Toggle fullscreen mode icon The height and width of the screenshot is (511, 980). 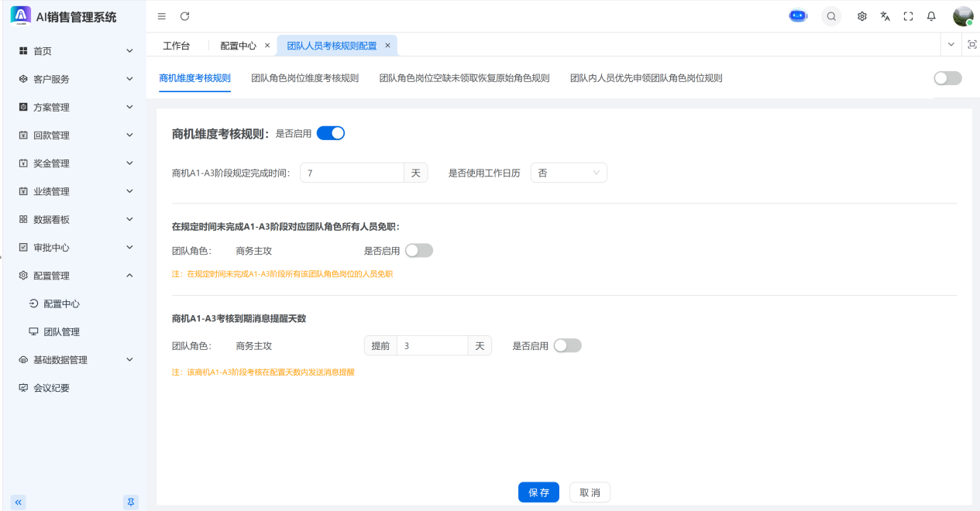click(x=908, y=16)
